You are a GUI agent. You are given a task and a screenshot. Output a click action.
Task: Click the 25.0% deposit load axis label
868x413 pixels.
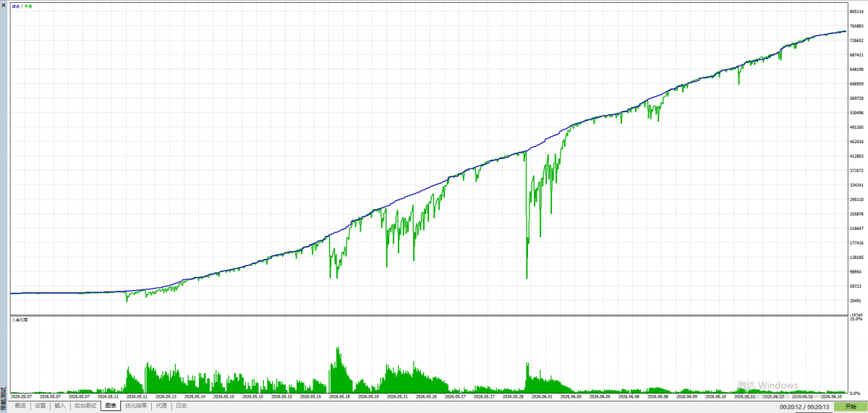(856, 319)
